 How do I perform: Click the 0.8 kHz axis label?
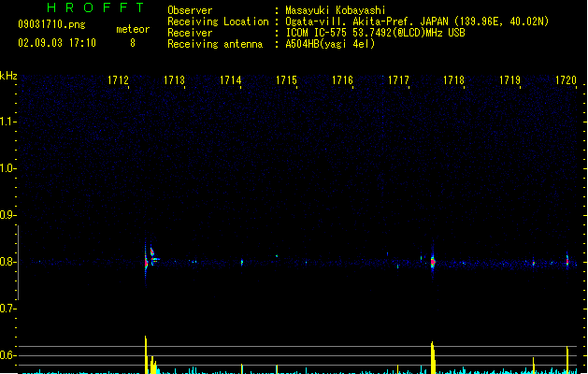coord(7,262)
